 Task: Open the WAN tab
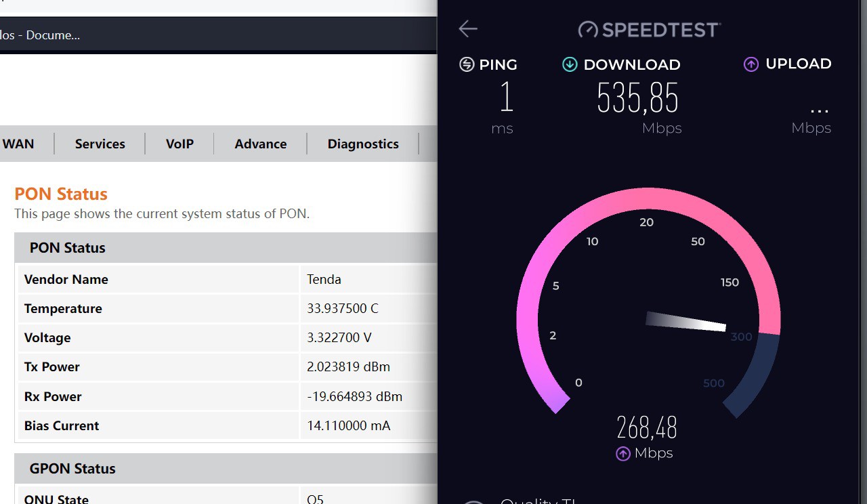pyautogui.click(x=18, y=144)
